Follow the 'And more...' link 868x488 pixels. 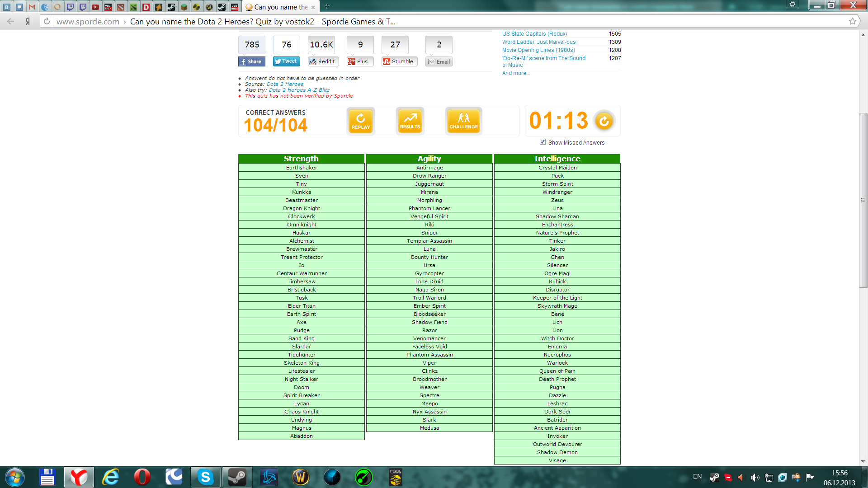pyautogui.click(x=516, y=73)
